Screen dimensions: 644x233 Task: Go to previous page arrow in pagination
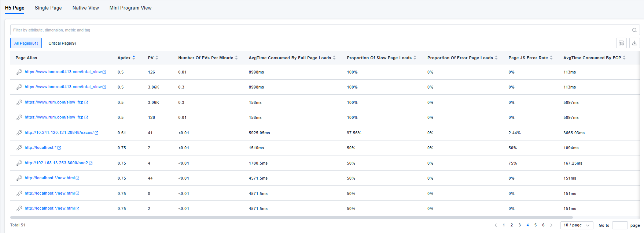(x=496, y=225)
